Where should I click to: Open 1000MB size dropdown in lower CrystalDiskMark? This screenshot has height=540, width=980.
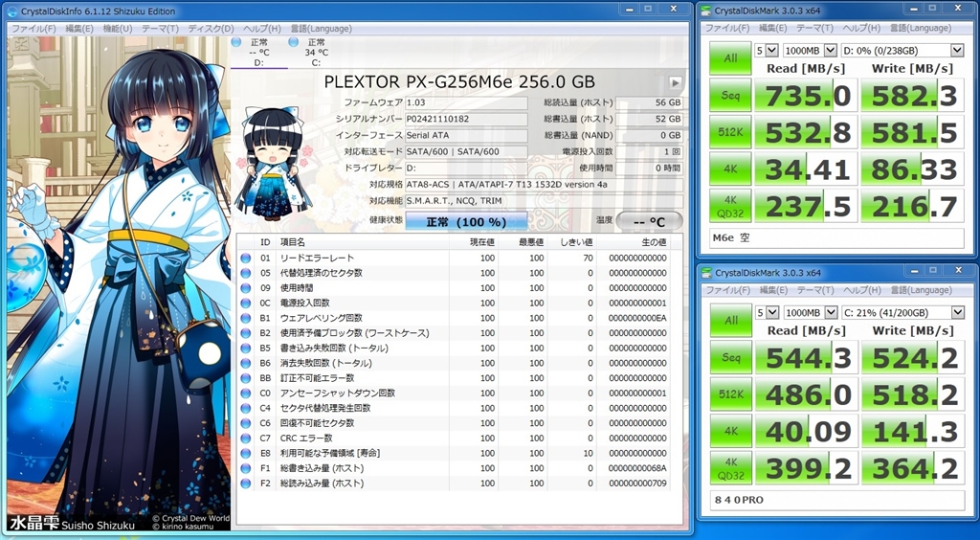(x=831, y=312)
